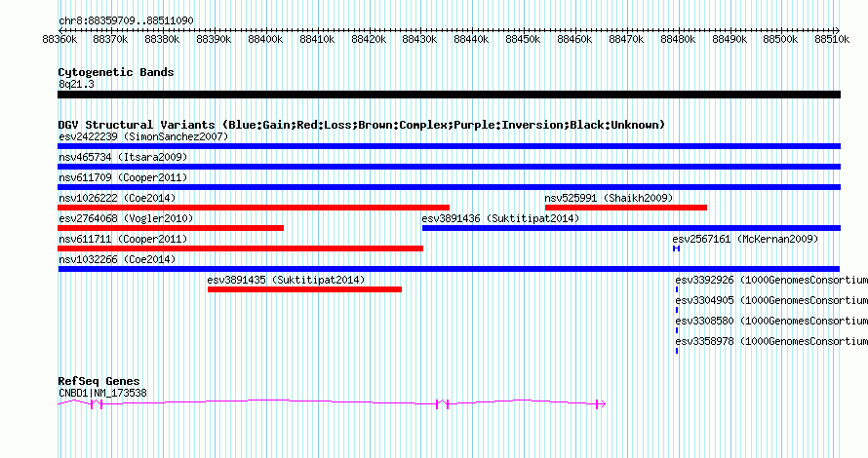Click the esv2422239 (SimonSanchez2007) label
The image size is (868, 458).
pos(143,136)
